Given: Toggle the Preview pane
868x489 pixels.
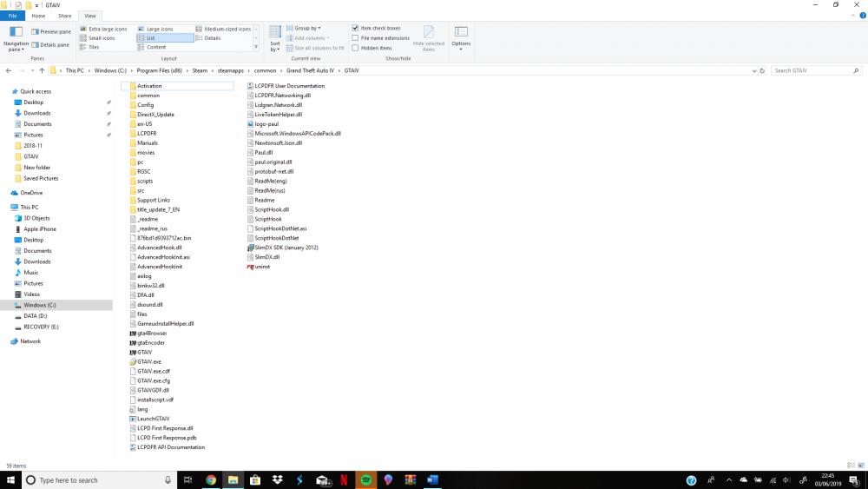Looking at the screenshot, I should point(51,31).
